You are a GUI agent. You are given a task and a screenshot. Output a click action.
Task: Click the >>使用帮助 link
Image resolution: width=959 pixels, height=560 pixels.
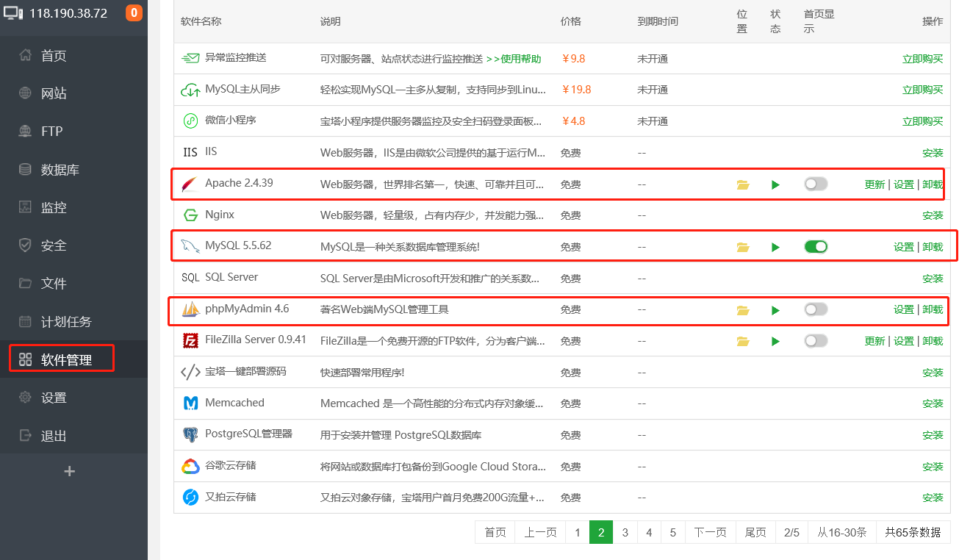click(514, 59)
